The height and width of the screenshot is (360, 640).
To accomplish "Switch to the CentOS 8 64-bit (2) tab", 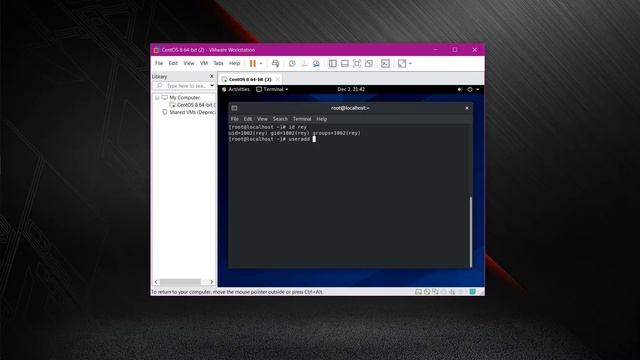I will click(249, 79).
